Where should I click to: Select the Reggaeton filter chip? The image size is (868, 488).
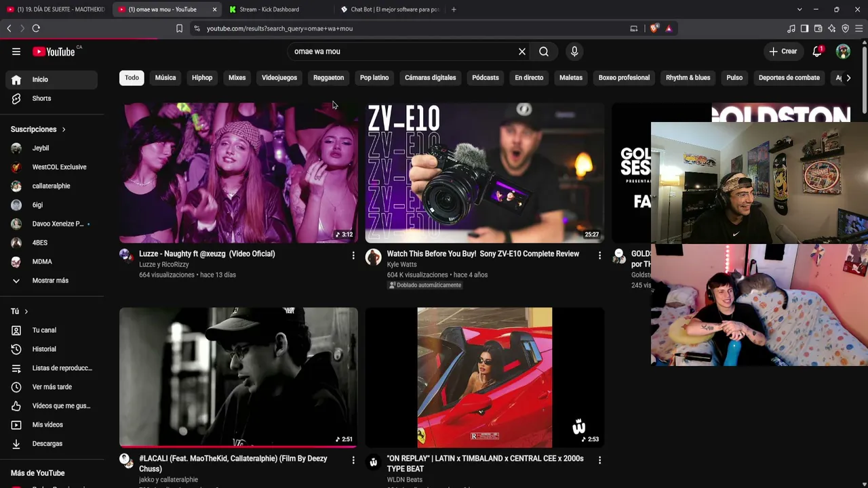point(329,78)
